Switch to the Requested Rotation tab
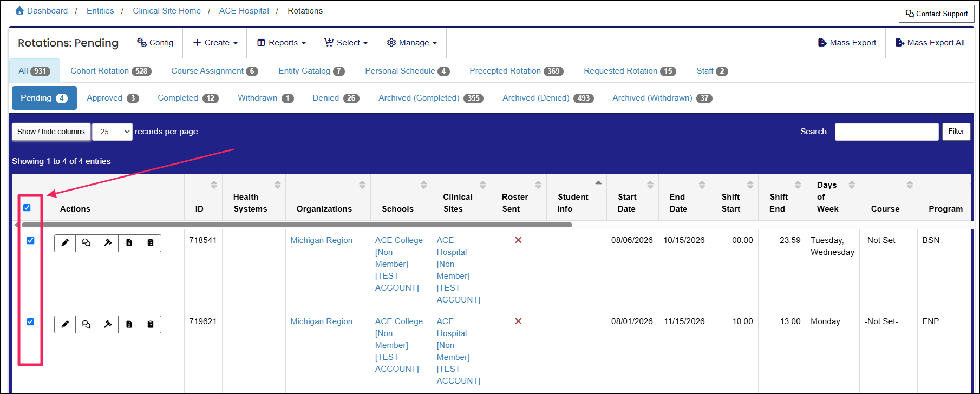Screen dimensions: 980x394 pyautogui.click(x=630, y=71)
